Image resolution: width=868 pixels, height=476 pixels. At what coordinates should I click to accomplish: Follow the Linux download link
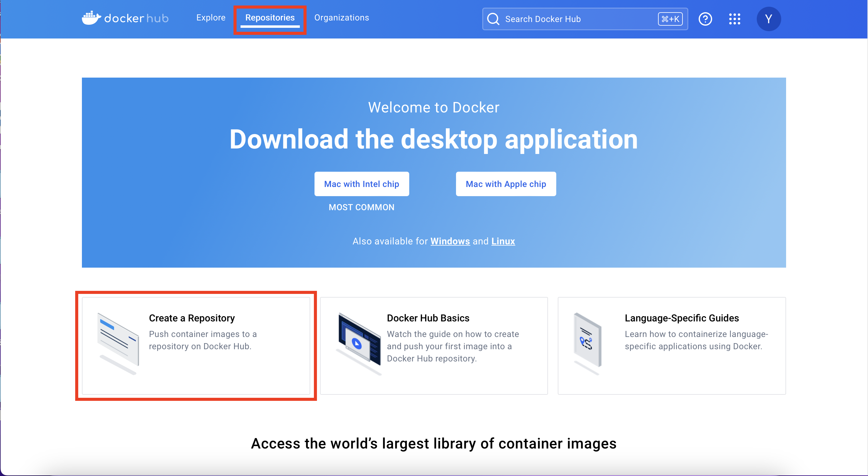point(503,241)
